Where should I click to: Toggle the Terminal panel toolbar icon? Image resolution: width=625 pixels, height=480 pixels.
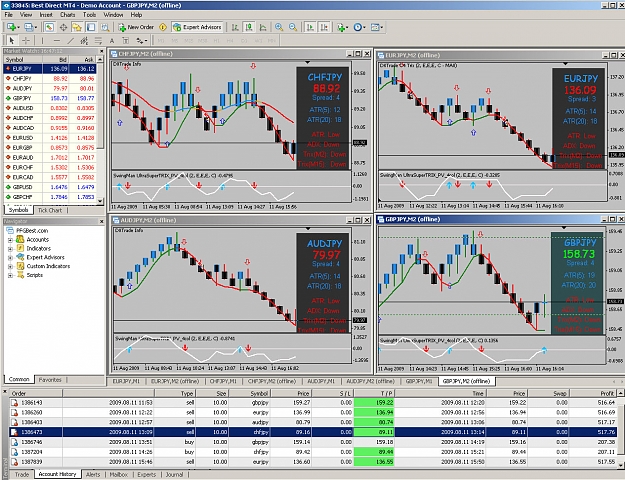[x=91, y=27]
